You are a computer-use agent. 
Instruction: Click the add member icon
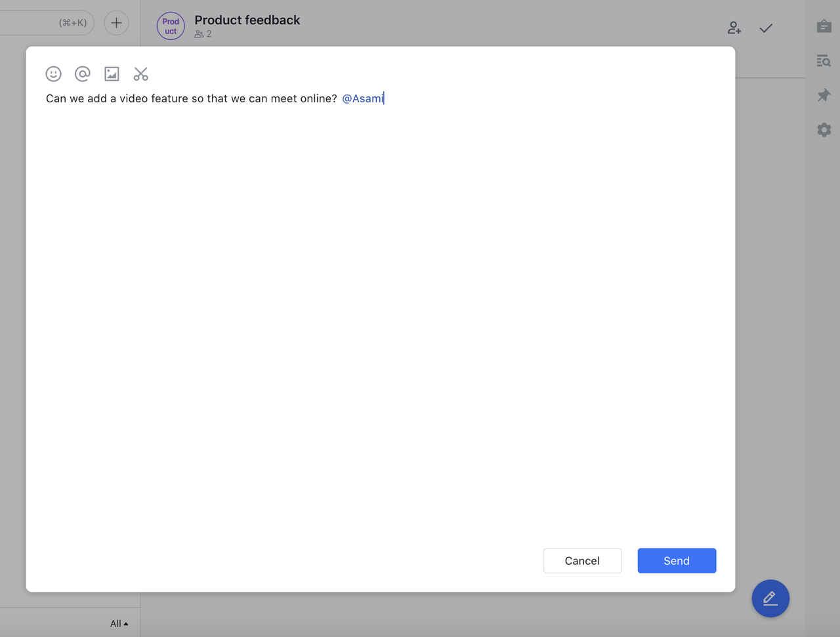coord(734,28)
